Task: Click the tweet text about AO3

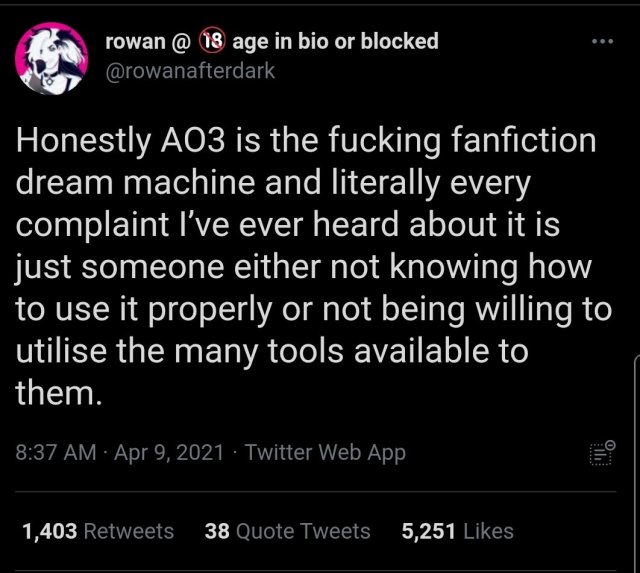Action: [x=312, y=264]
